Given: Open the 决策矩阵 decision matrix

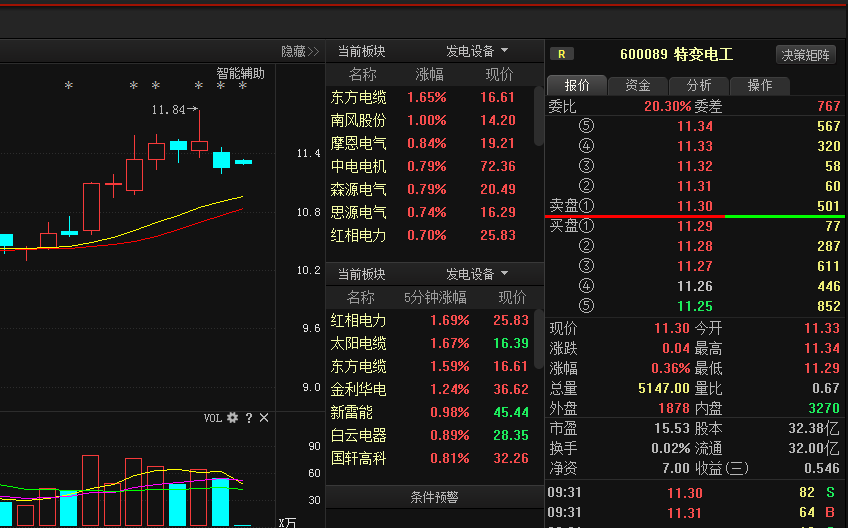Looking at the screenshot, I should point(806,55).
